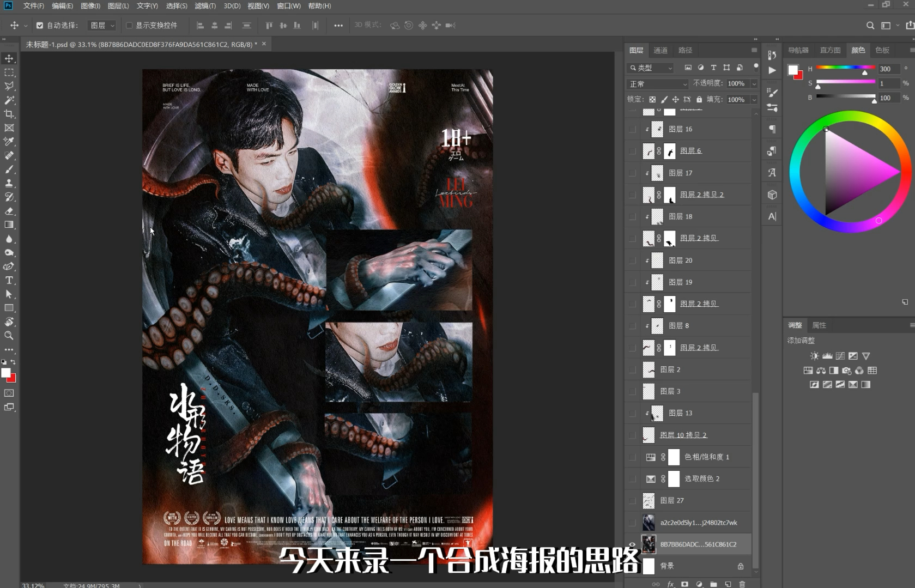Screen dimensions: 915x588
Task: Select the a2c2e0d5ly1...j24802tc7wk layer
Action: click(x=688, y=522)
